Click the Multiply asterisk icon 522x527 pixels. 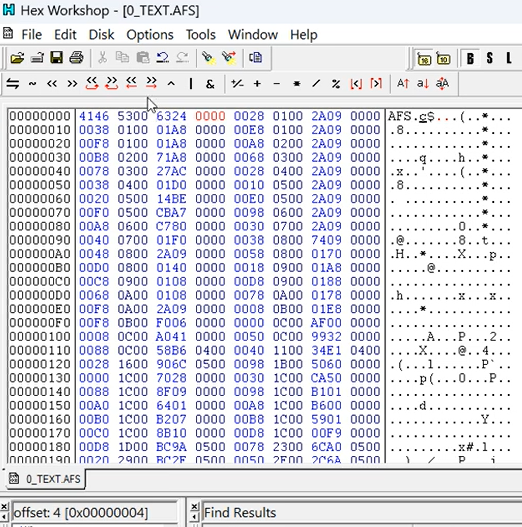coord(296,84)
